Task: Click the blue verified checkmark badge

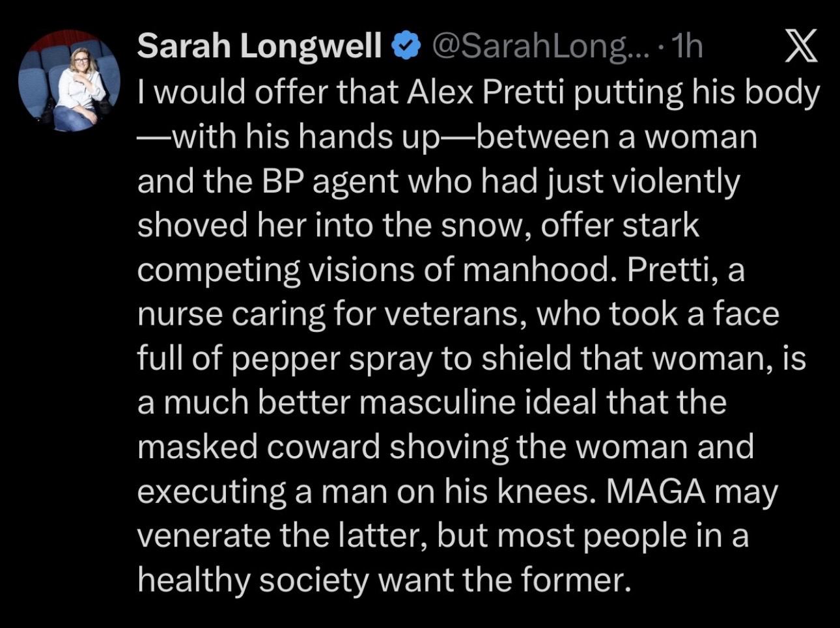Action: point(406,47)
